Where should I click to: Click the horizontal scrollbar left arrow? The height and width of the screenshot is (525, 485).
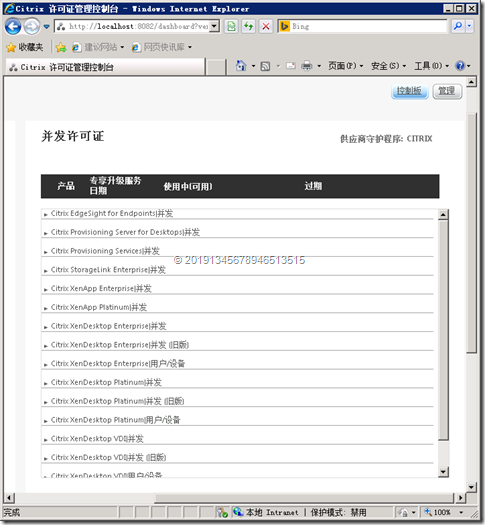(9, 498)
